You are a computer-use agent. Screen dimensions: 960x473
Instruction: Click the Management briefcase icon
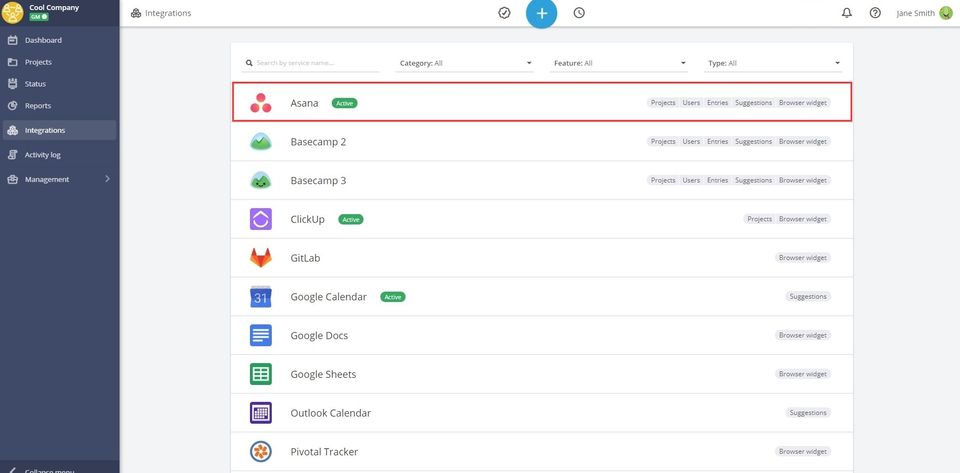(12, 179)
